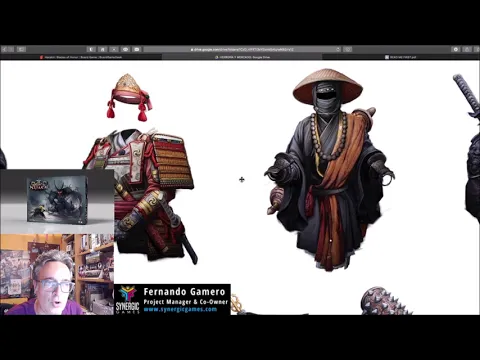
Task: Focus the drive.google.com address bar
Action: (x=242, y=49)
